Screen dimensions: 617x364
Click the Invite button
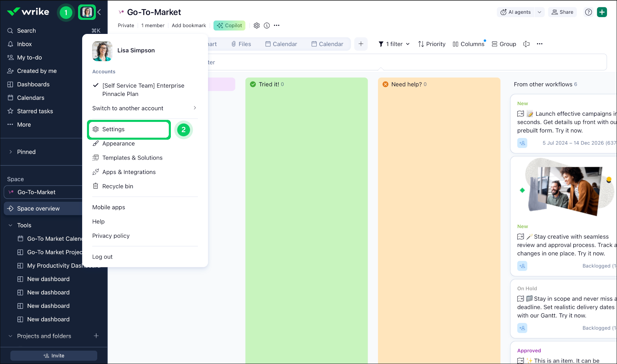(x=54, y=355)
